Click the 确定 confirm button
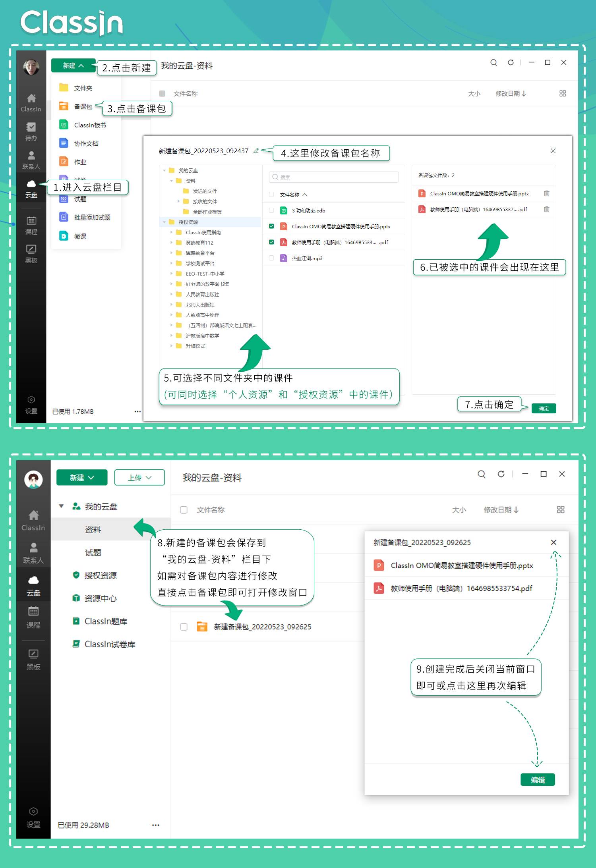The width and height of the screenshot is (596, 868). [x=544, y=408]
